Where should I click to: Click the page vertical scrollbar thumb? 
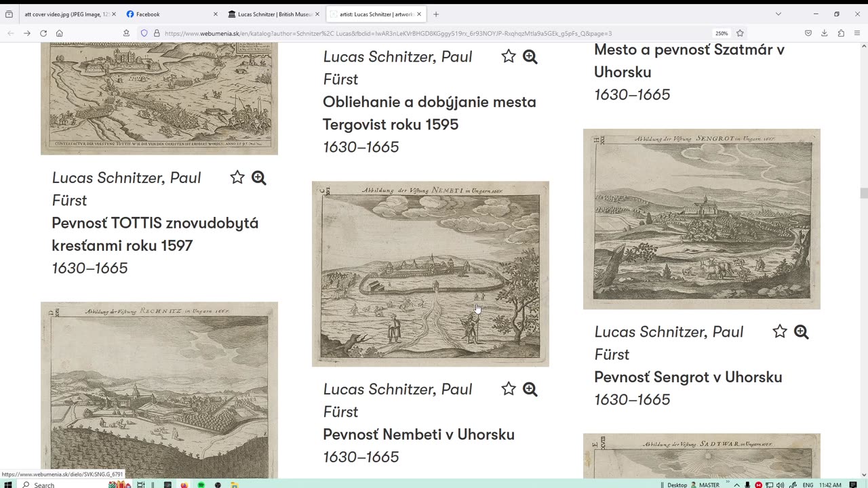pyautogui.click(x=863, y=194)
